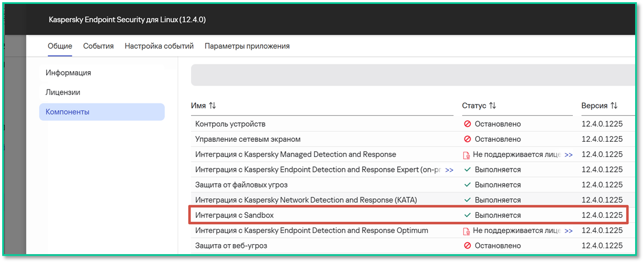The width and height of the screenshot is (644, 263).
Task: Sort by Статус column arrows
Action: (492, 106)
